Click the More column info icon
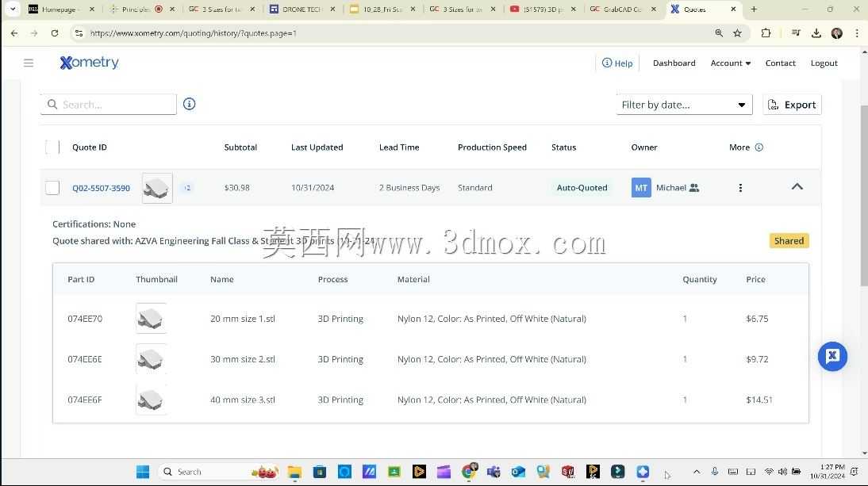868x486 pixels. point(759,147)
